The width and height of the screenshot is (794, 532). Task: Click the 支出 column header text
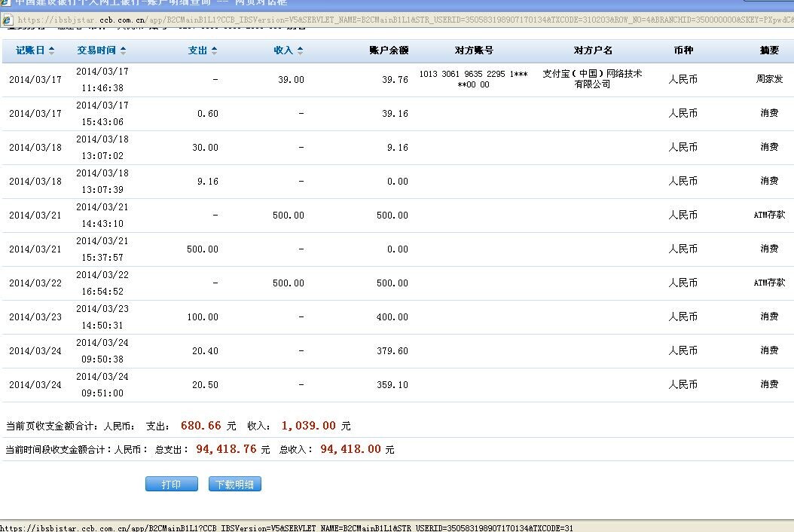tap(197, 50)
